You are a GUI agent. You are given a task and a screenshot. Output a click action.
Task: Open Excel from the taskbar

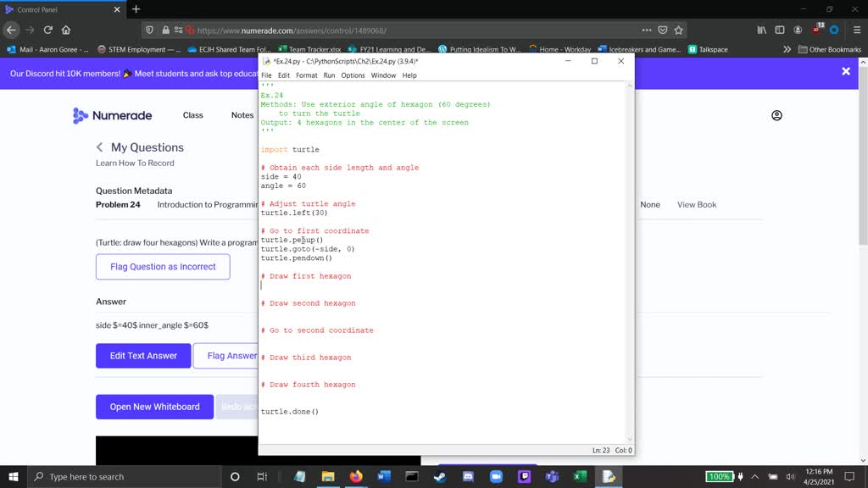click(x=581, y=476)
